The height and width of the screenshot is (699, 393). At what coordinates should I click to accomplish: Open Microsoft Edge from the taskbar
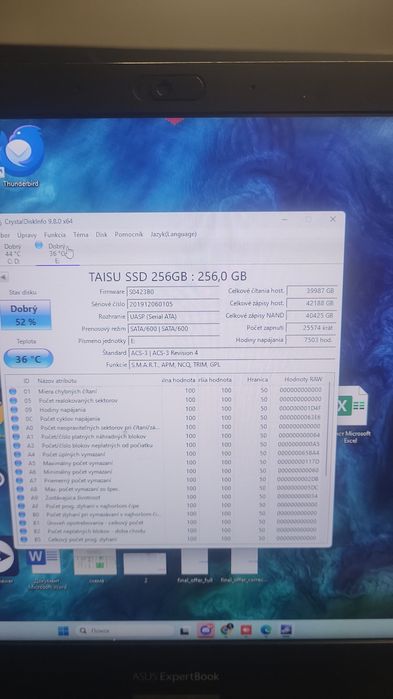(266, 629)
